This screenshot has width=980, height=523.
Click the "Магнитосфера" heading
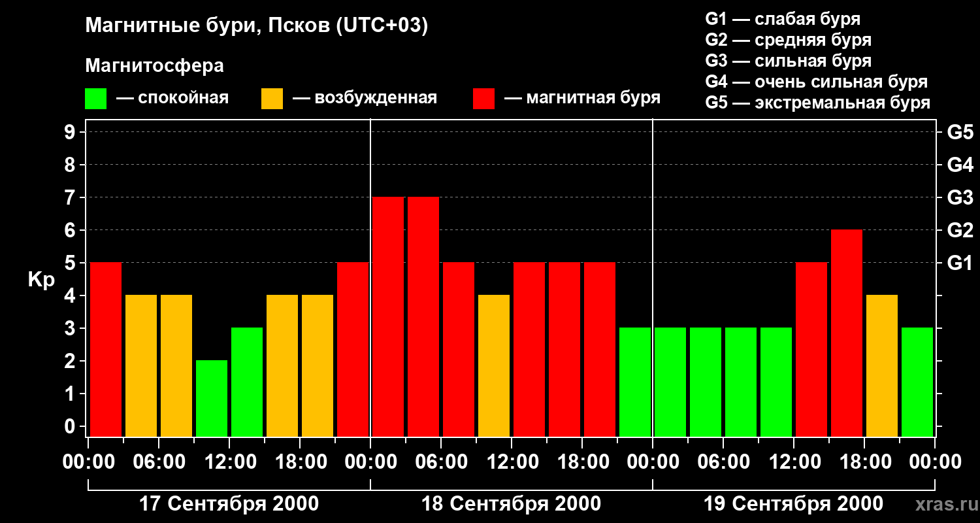pos(154,66)
